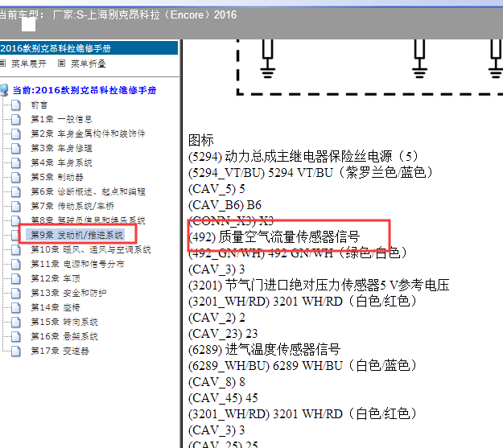The width and height of the screenshot is (503, 448).
Task: Click the collapse-menu icon beside 菜单折叠
Action: 62,64
